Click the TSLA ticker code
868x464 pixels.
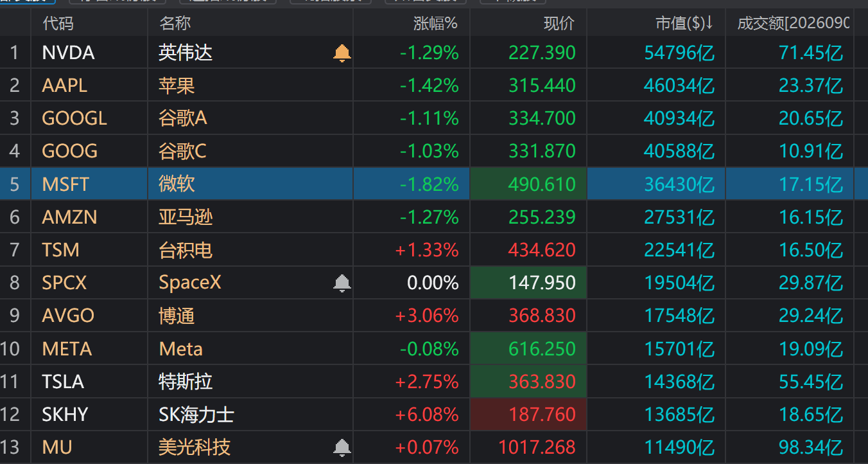point(63,382)
